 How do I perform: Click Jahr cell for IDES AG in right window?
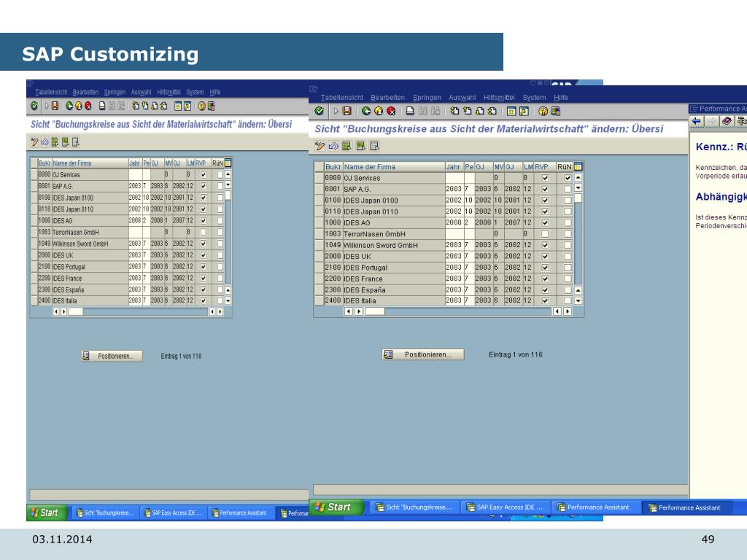point(454,223)
